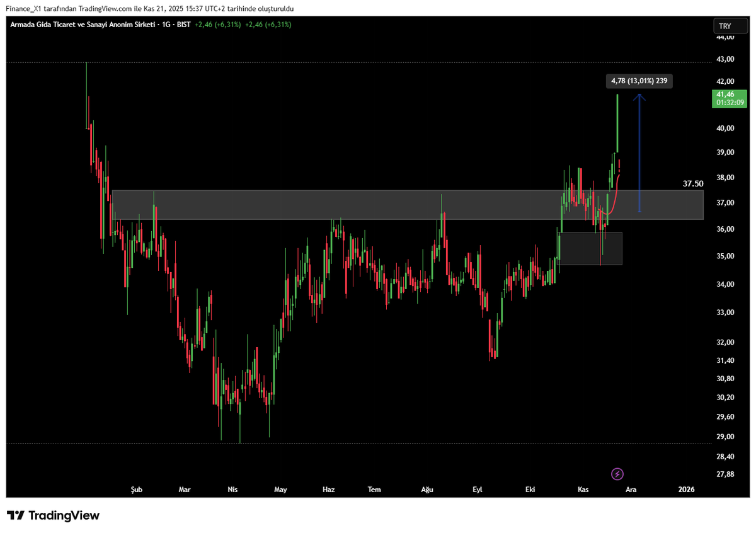Click the 40,00 price axis label

pos(725,129)
